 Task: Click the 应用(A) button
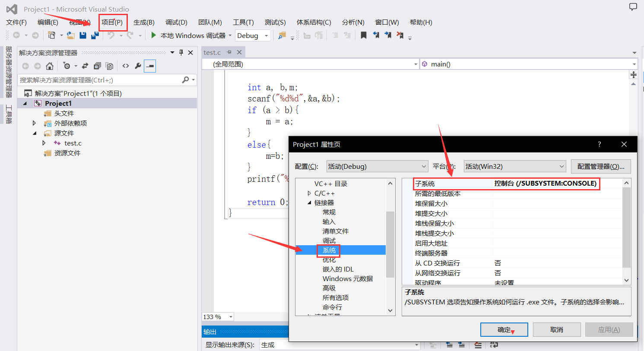tap(609, 329)
